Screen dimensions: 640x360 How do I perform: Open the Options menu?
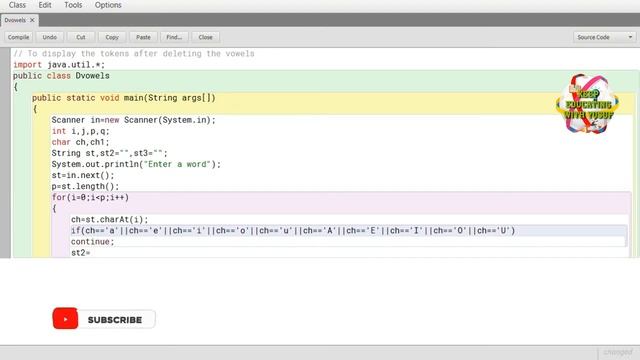[x=108, y=5]
